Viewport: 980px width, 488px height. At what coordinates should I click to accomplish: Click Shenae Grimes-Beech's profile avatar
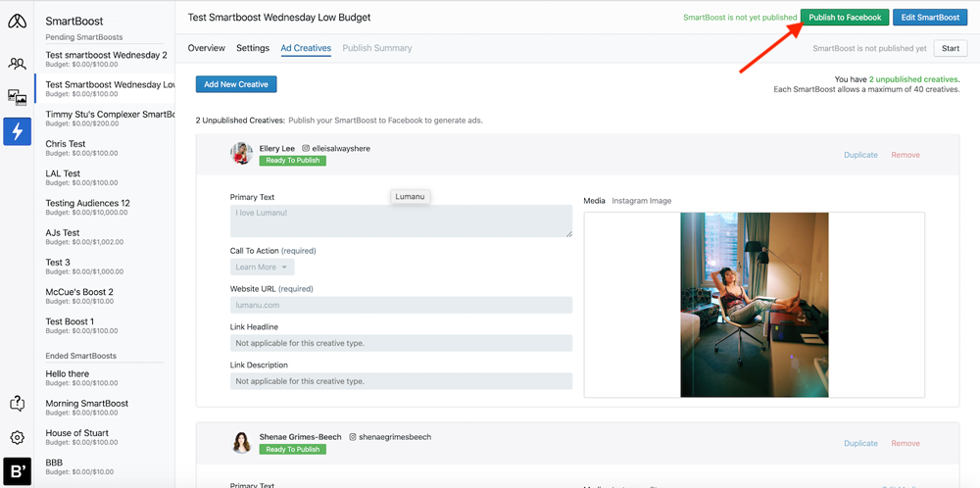point(241,442)
